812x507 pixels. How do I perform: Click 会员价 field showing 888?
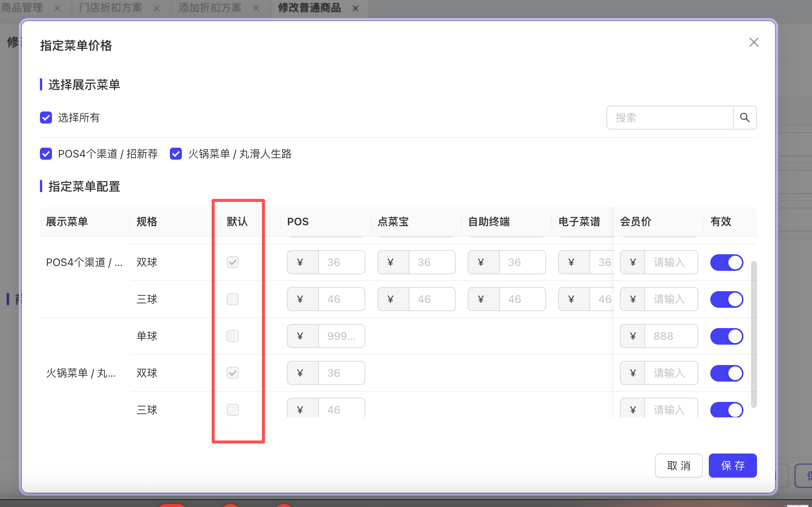670,336
